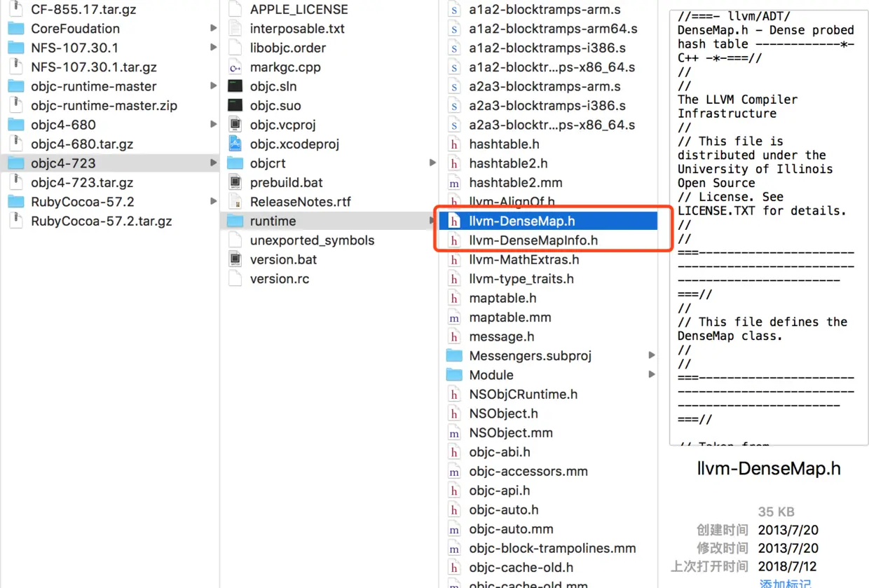Click the Messengers.subproj folder icon
This screenshot has height=588, width=869.
tap(454, 356)
